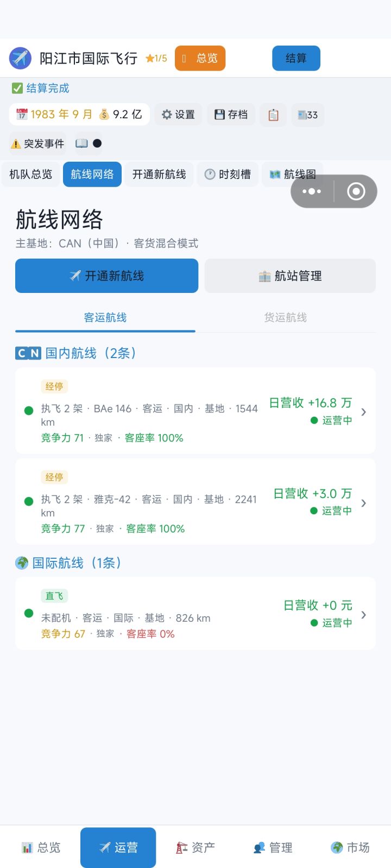Image resolution: width=391 pixels, height=868 pixels.
Task: Expand the 826 km international route
Action: click(195, 614)
